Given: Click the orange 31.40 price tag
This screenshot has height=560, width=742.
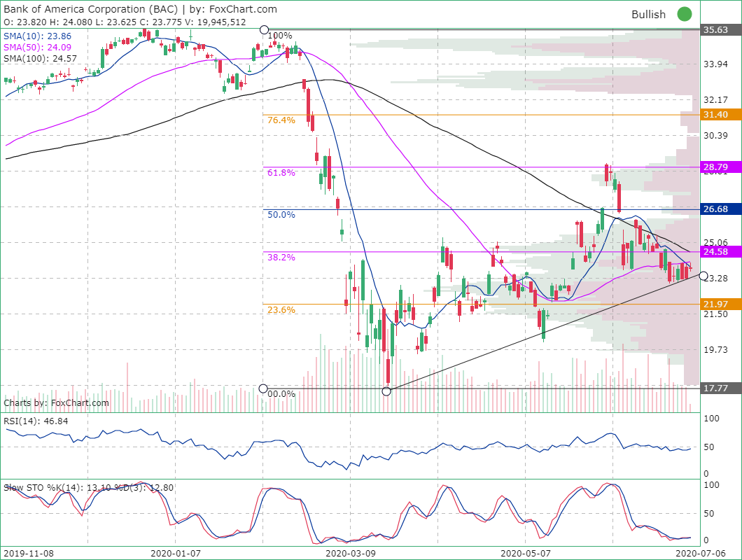Looking at the screenshot, I should tap(721, 115).
